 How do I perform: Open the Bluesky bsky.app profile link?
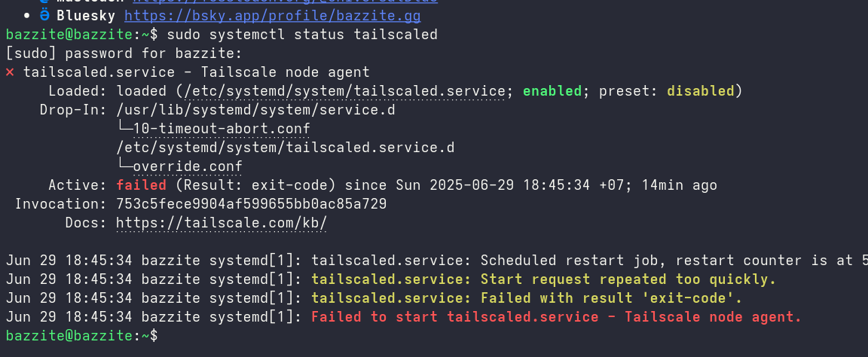[x=272, y=16]
